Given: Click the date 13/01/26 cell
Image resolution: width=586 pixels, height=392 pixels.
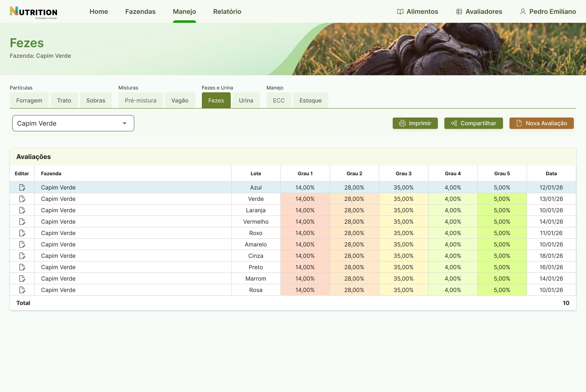Looking at the screenshot, I should point(551,199).
